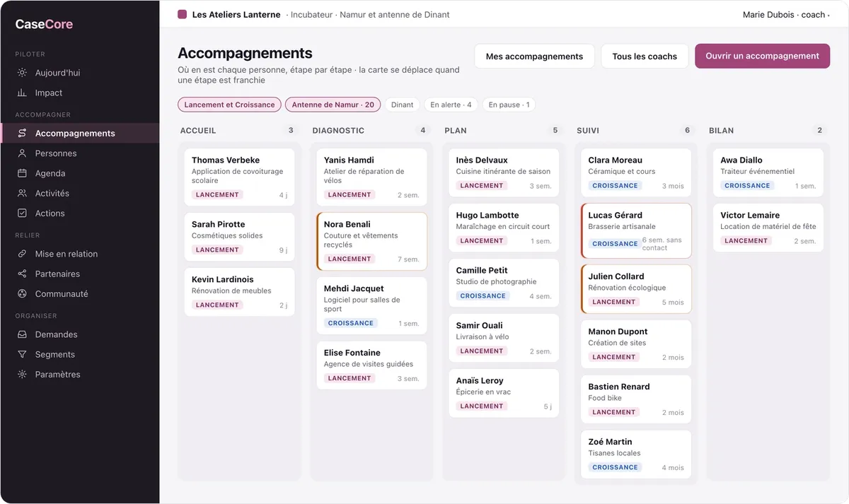Click the BILAN column header
Viewport: 849px width, 504px height.
click(x=721, y=131)
